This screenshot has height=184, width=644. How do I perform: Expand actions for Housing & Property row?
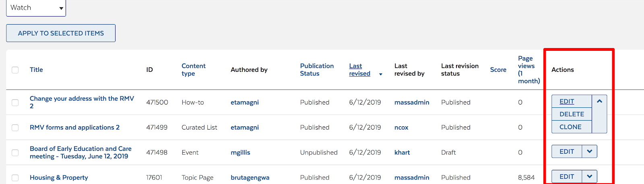[590, 177]
